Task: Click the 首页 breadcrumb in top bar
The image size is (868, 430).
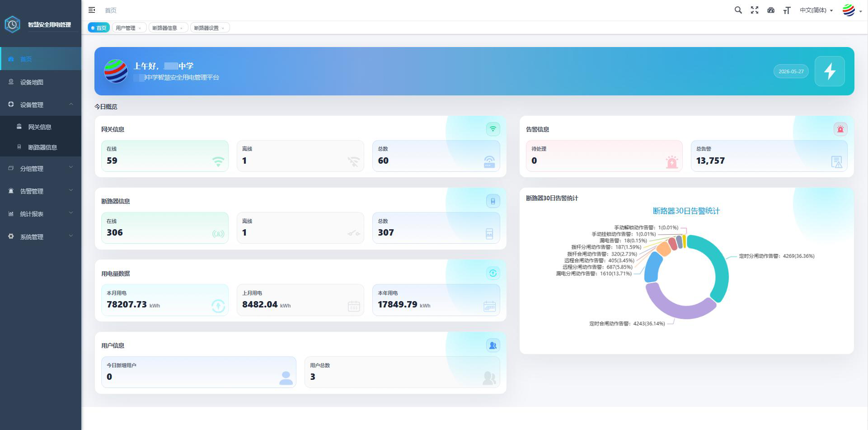Action: pos(111,10)
